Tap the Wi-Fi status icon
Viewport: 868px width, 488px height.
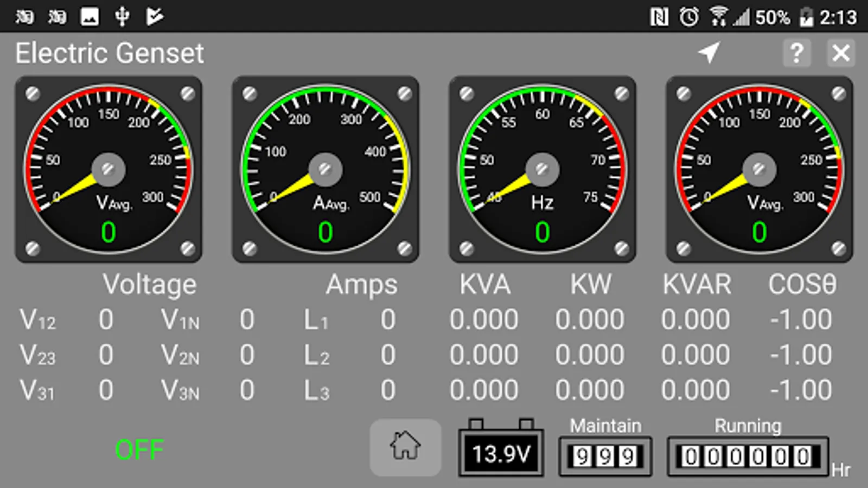718,17
